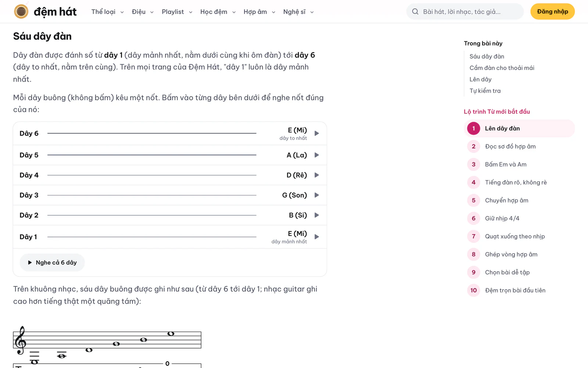Go to lesson 9 Chọn bài dễ tập
Viewport: 588px width, 368px height.
[519, 272]
